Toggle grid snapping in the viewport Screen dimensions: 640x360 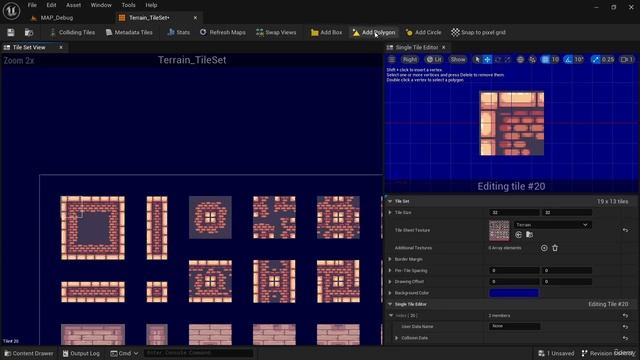[545, 60]
